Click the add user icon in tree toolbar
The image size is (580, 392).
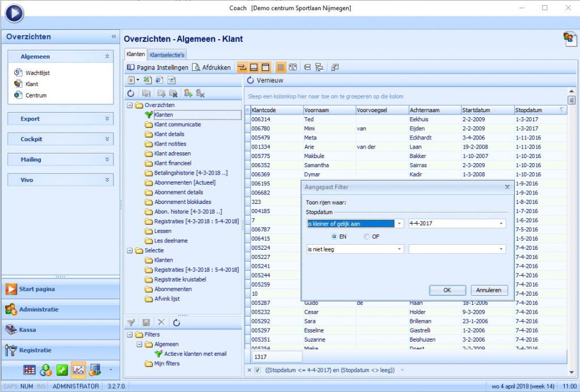coord(188,93)
